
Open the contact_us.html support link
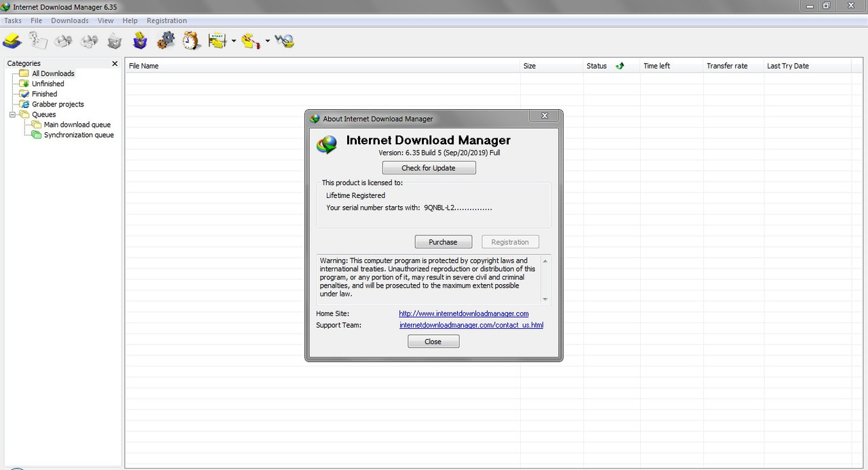pos(471,325)
